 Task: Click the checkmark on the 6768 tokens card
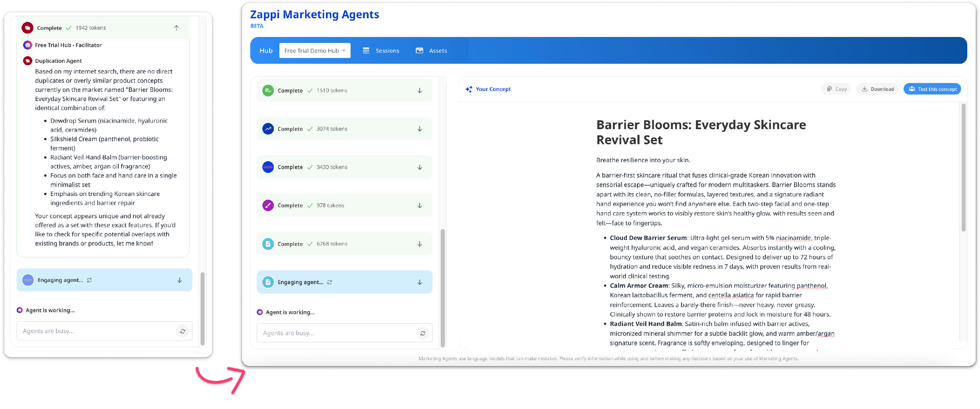[x=310, y=244]
